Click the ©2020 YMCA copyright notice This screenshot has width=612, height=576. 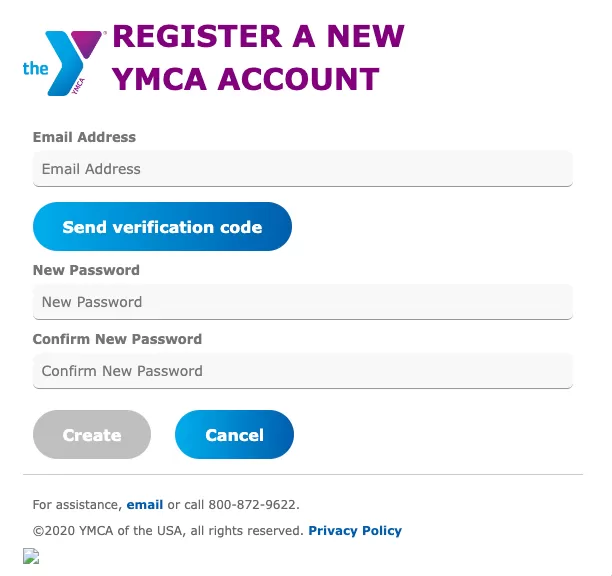tap(167, 531)
